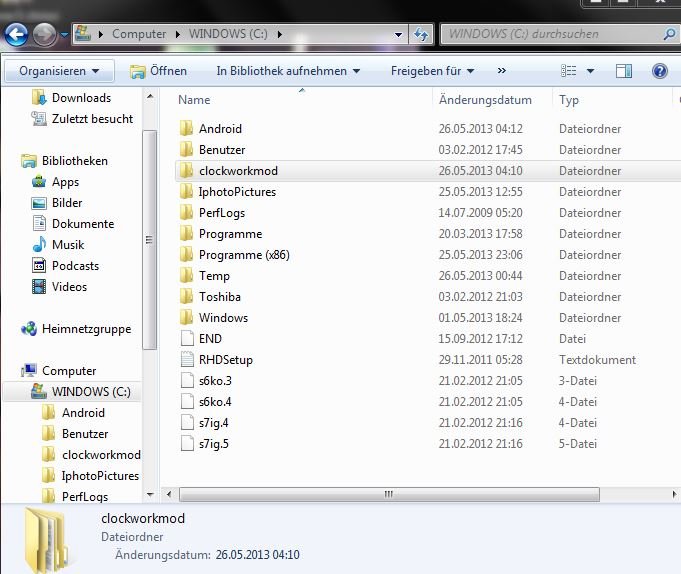Expand arrow after WINDOWS (C:) breadcrumb
Viewport: 681px width, 574px height.
pos(280,34)
